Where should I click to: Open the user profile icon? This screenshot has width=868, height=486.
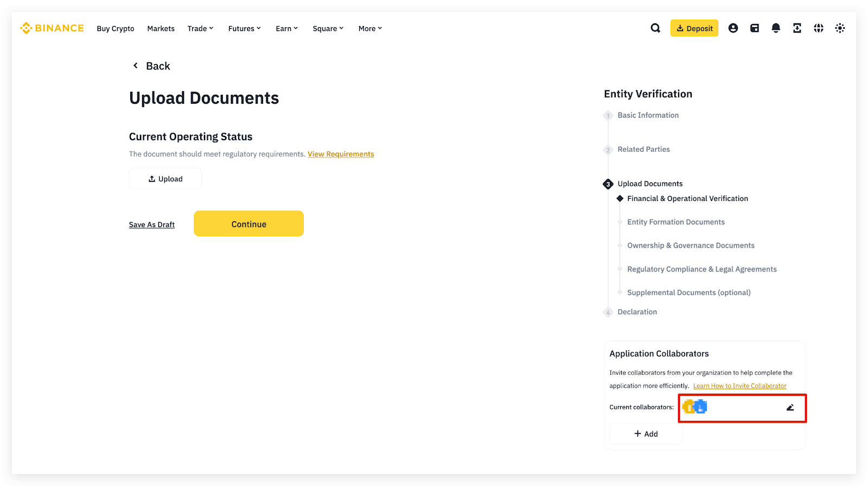[x=733, y=28]
